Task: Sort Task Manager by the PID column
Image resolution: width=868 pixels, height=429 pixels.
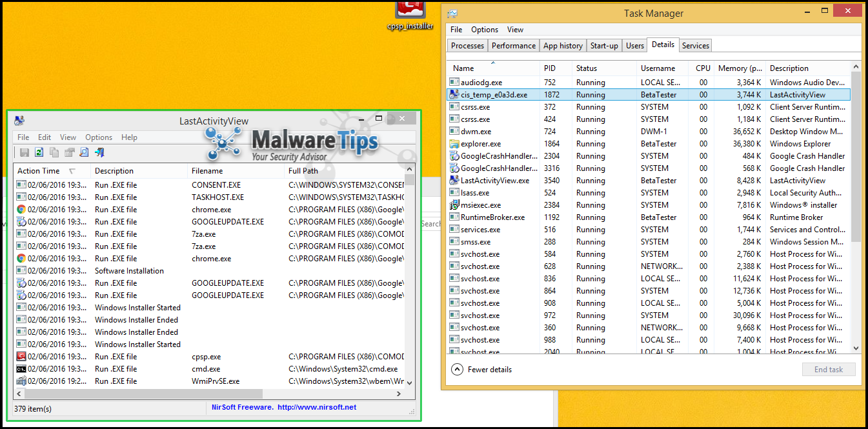Action: (556, 68)
